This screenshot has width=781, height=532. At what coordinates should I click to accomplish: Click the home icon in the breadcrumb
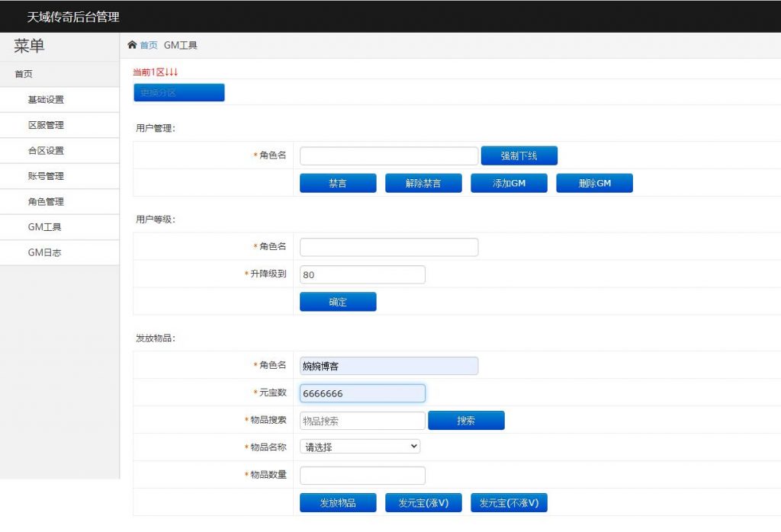131,45
